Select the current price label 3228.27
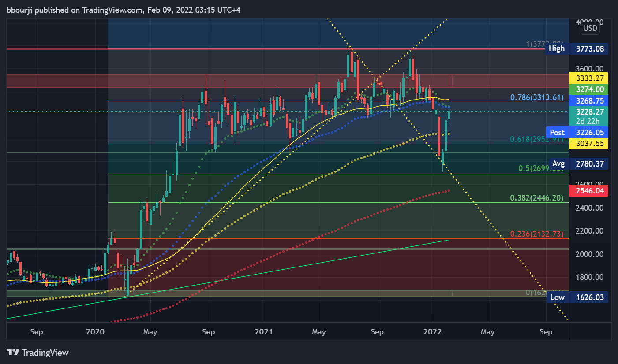Image resolution: width=618 pixels, height=364 pixels. point(589,112)
